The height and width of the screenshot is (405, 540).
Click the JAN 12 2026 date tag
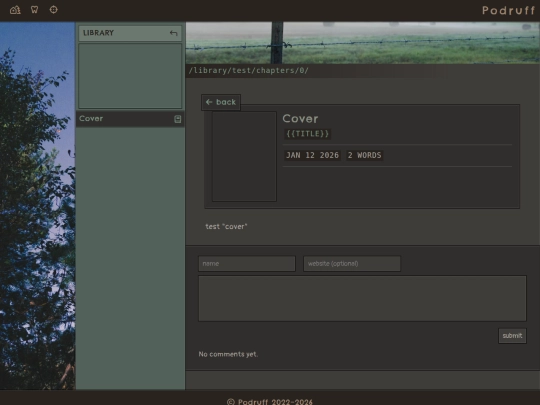pos(312,155)
